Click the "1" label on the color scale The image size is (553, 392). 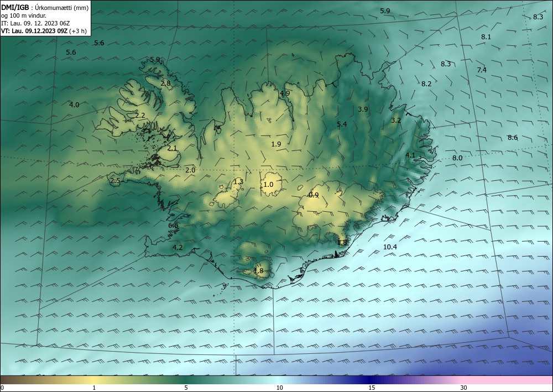point(94,388)
